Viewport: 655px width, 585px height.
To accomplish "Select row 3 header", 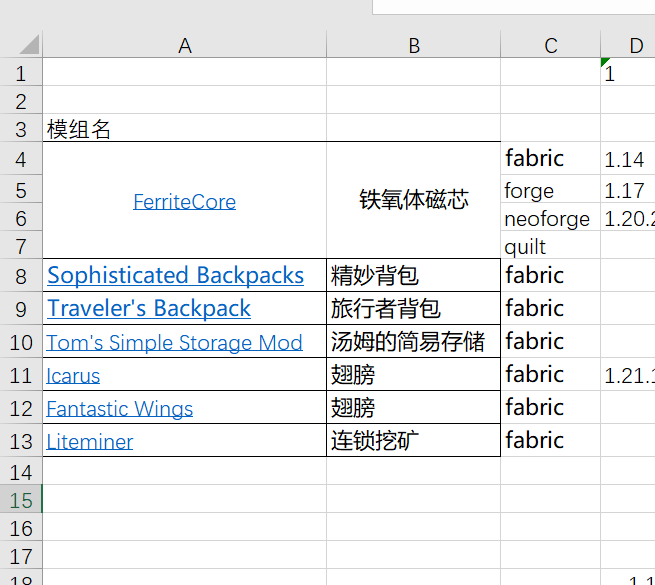I will tap(21, 129).
